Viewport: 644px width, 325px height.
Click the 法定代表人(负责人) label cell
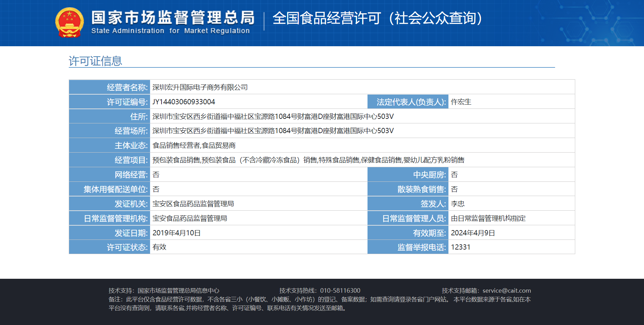pyautogui.click(x=408, y=102)
